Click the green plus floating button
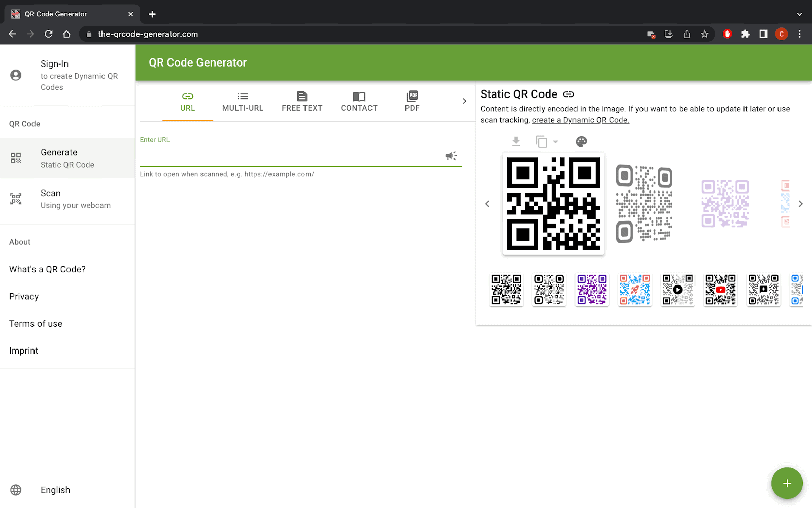812x508 pixels. 787,483
